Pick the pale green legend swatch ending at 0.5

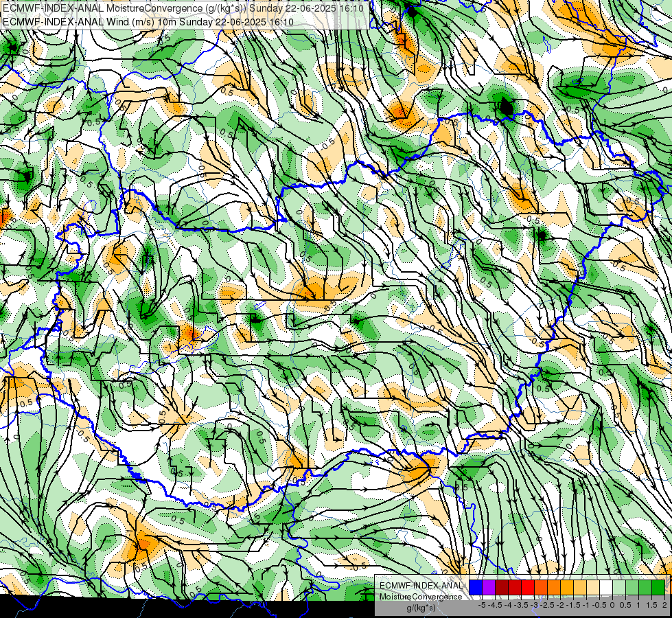click(x=619, y=588)
